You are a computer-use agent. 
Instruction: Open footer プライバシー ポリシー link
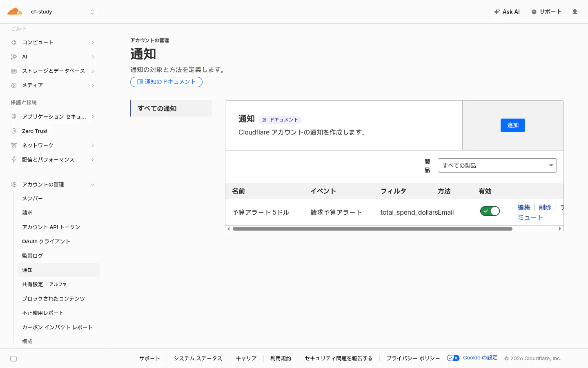[413, 358]
